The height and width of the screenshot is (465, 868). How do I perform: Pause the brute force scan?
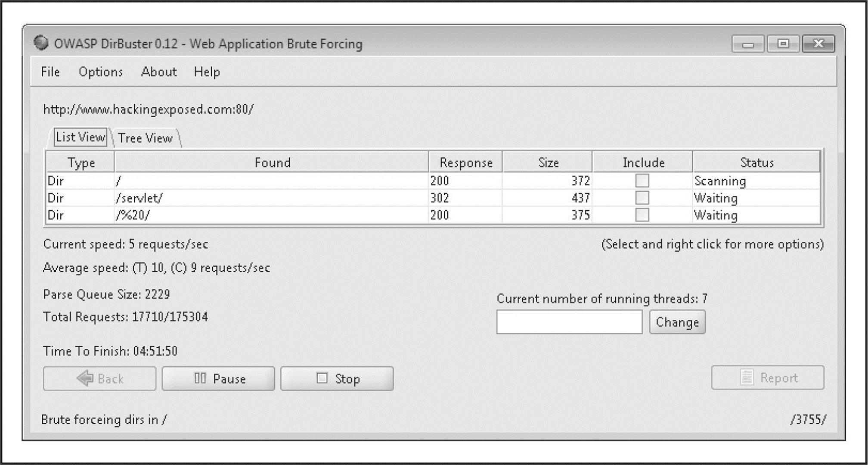click(218, 378)
